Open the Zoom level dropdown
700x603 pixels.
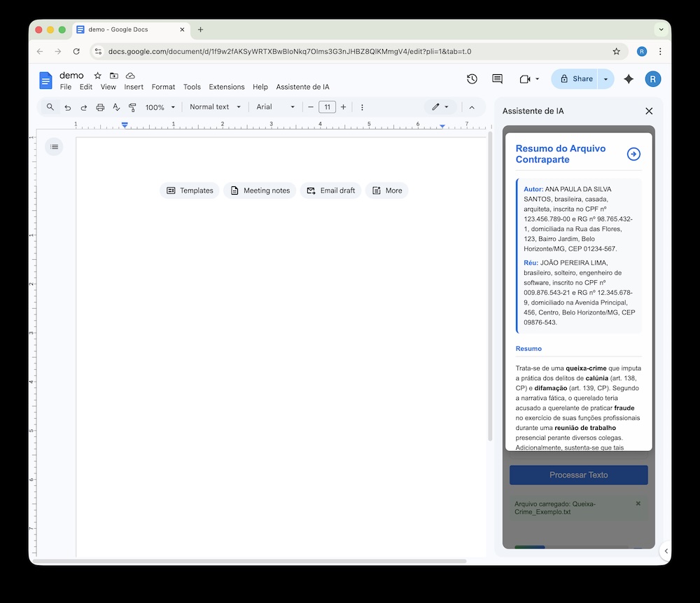click(160, 107)
